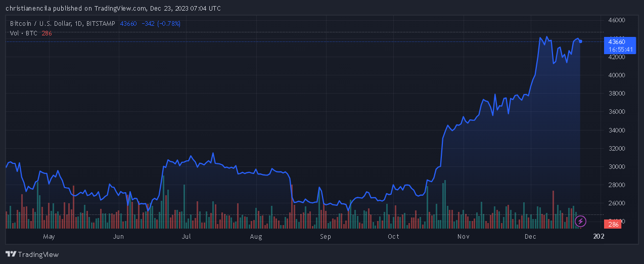Click the blue 43660 current price tag
The height and width of the screenshot is (264, 644).
pyautogui.click(x=617, y=42)
